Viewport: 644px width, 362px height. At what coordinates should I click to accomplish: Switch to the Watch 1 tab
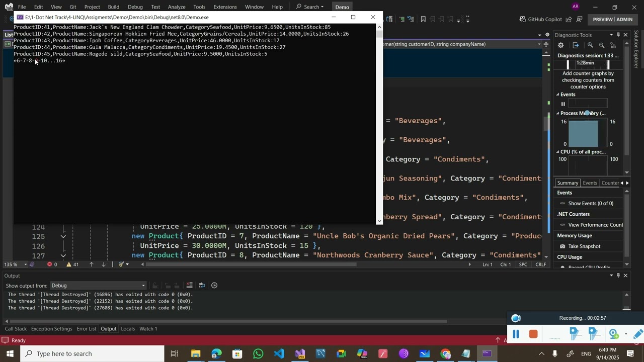[x=148, y=329]
